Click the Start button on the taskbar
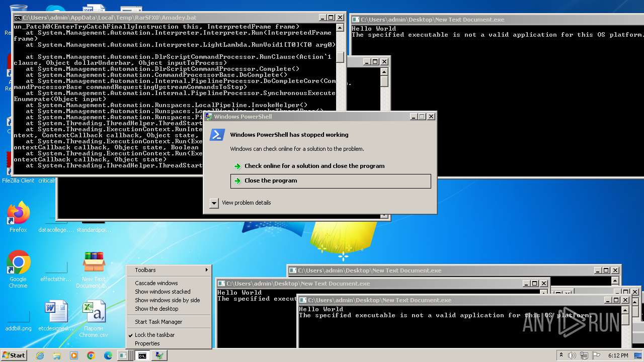This screenshot has height=362, width=644. tap(14, 355)
